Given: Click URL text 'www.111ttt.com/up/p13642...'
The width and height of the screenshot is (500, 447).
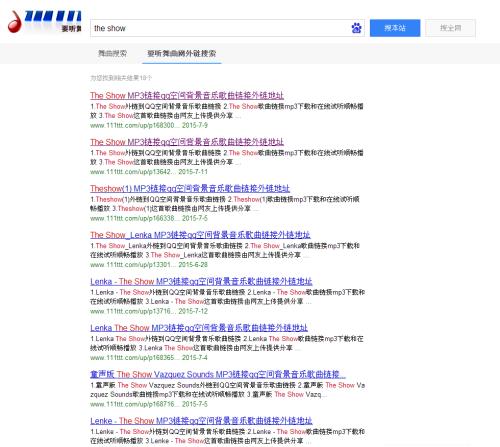Looking at the screenshot, I should tap(133, 172).
